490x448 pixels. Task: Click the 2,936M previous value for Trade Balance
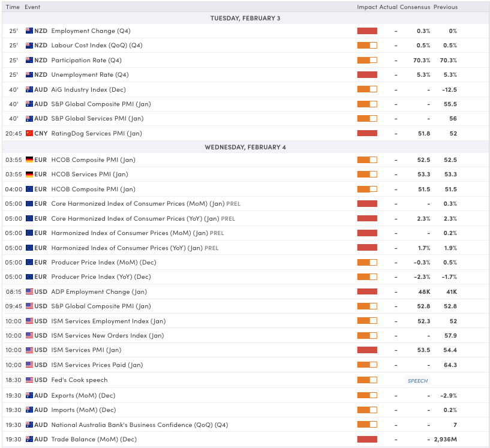point(445,439)
